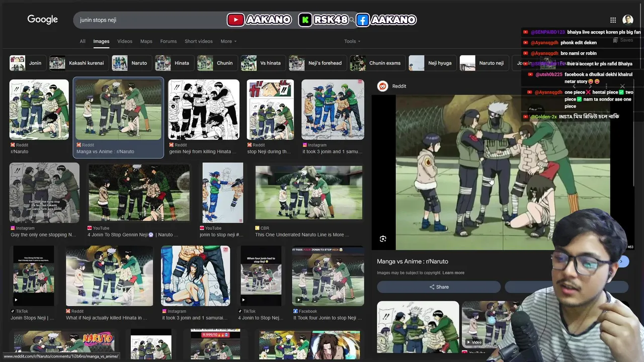Open the Manga vs Anime : r/Naruto title link

[x=413, y=261]
